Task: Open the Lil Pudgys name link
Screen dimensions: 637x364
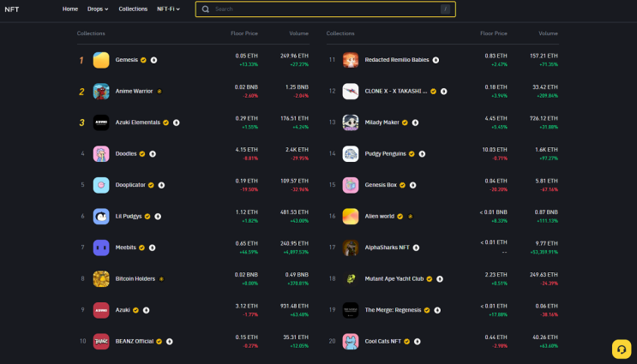Action: [x=129, y=216]
